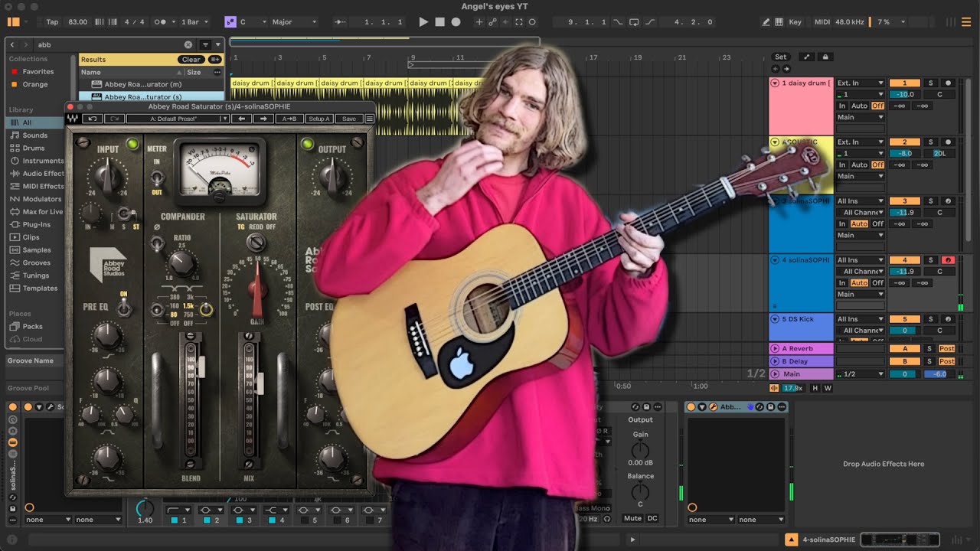Toggle the METER IN/OUT switch
This screenshot has width=980, height=551.
point(156,178)
